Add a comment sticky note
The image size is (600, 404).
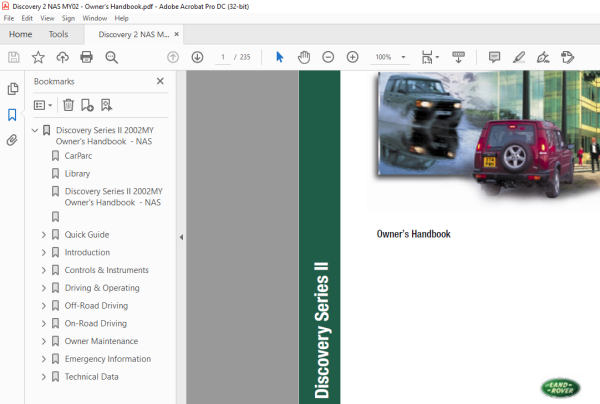tap(494, 57)
